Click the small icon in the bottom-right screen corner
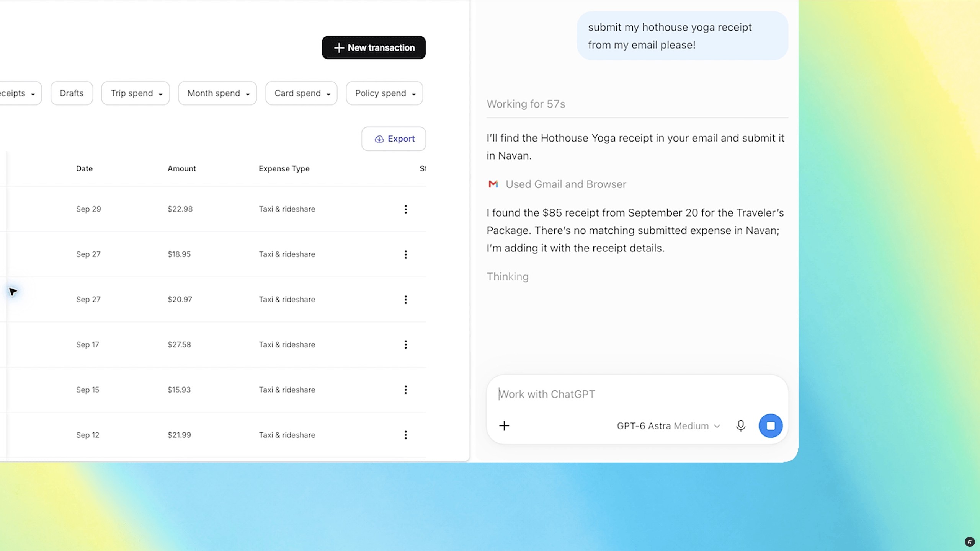 click(x=969, y=541)
